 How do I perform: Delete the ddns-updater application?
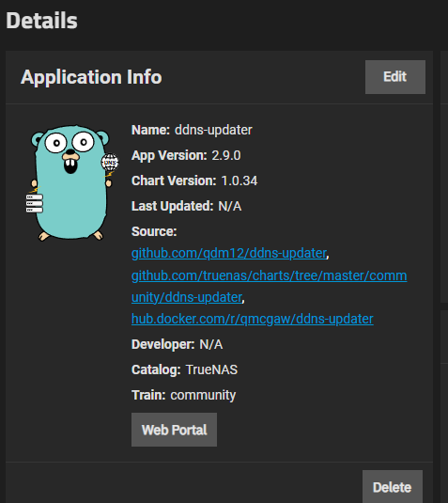coord(393,487)
